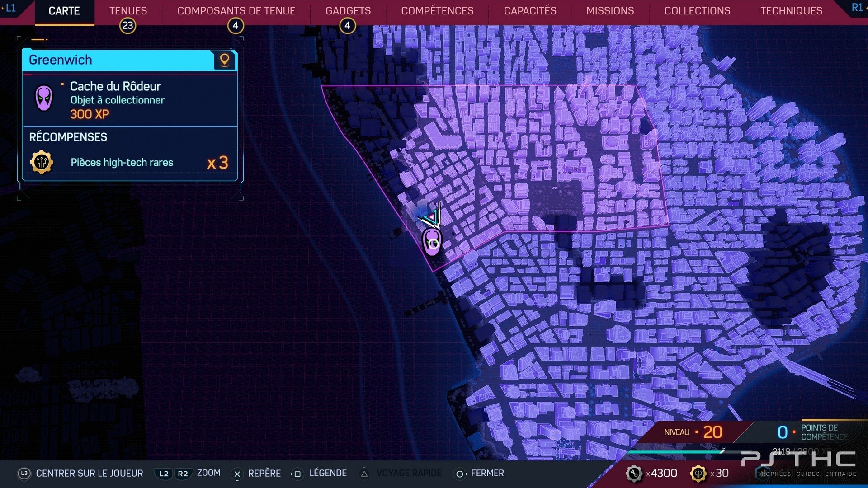868x488 pixels.
Task: Click the rare parts currency icon x30
Action: click(698, 474)
